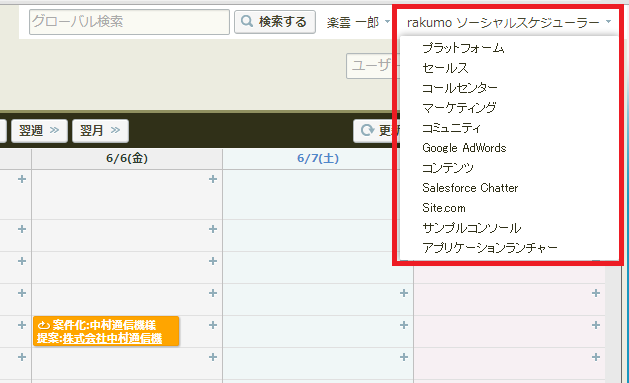Open コールセンター app entry

click(460, 88)
